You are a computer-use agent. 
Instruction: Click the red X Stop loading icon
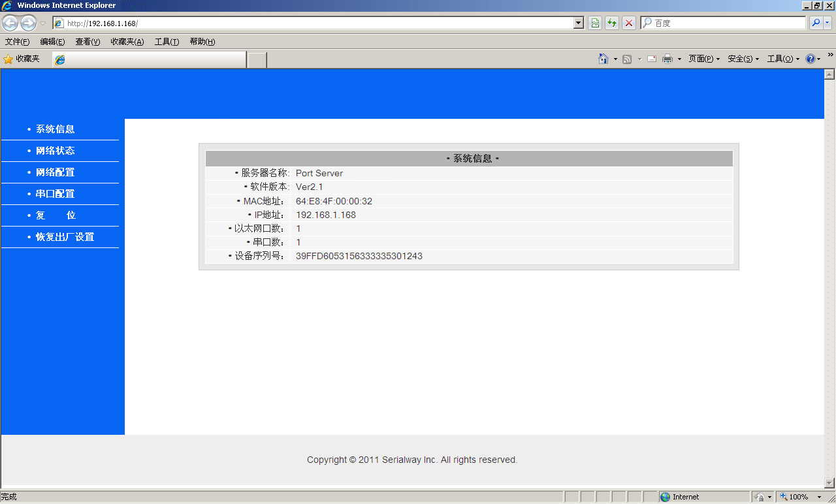tap(629, 23)
